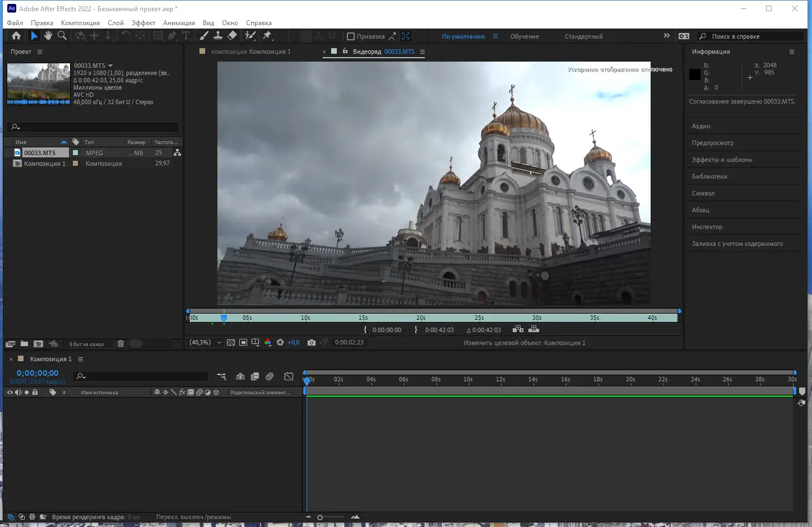Switch to the Композиция 1 viewer tab

click(250, 52)
